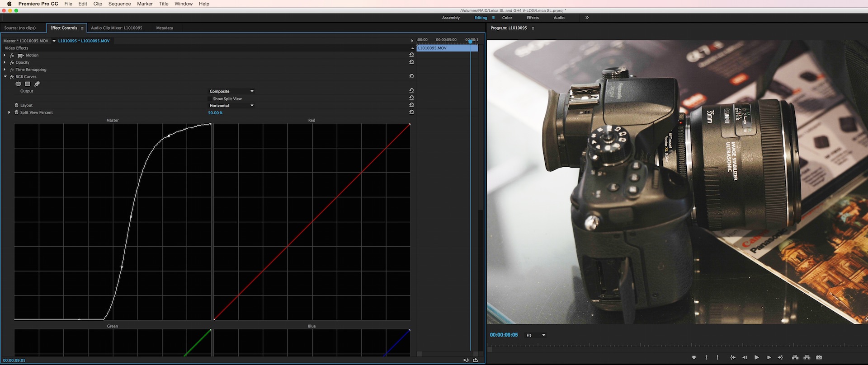868x365 pixels.
Task: Click the Mark In button
Action: 707,357
